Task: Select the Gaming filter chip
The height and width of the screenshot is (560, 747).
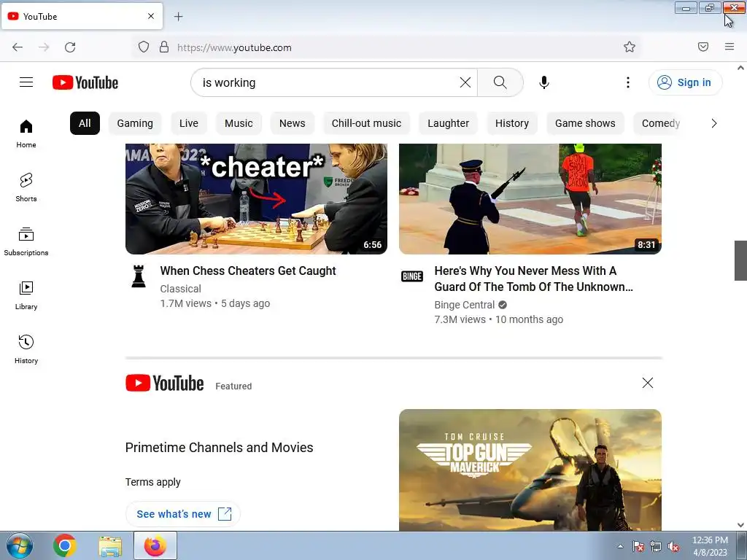Action: (x=135, y=123)
